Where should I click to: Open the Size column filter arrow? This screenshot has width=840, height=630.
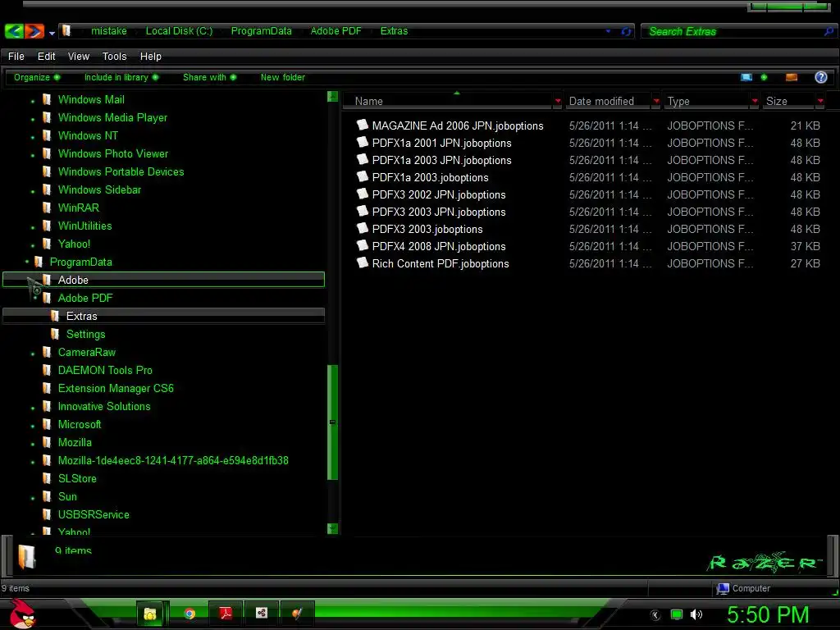click(x=820, y=101)
